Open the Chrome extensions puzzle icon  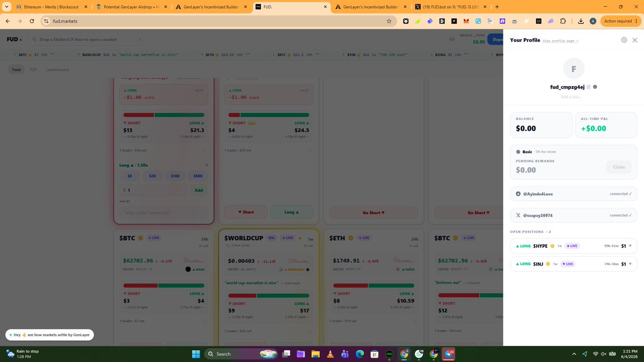pos(562,21)
